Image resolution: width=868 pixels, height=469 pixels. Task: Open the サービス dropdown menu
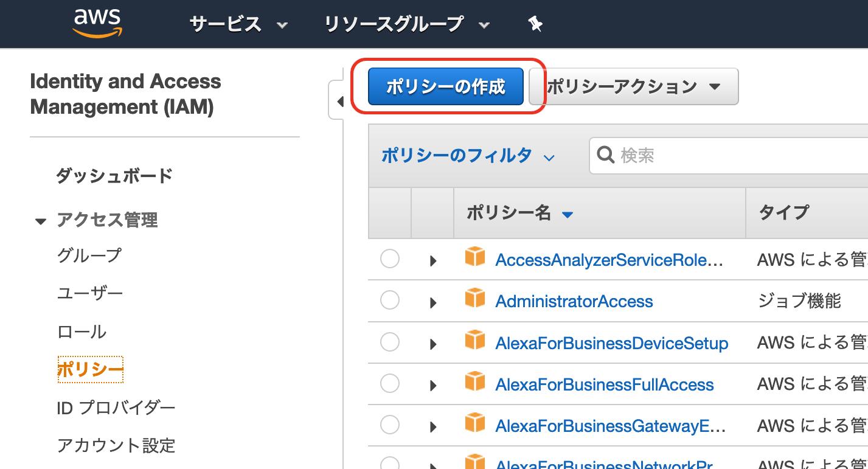(x=238, y=24)
